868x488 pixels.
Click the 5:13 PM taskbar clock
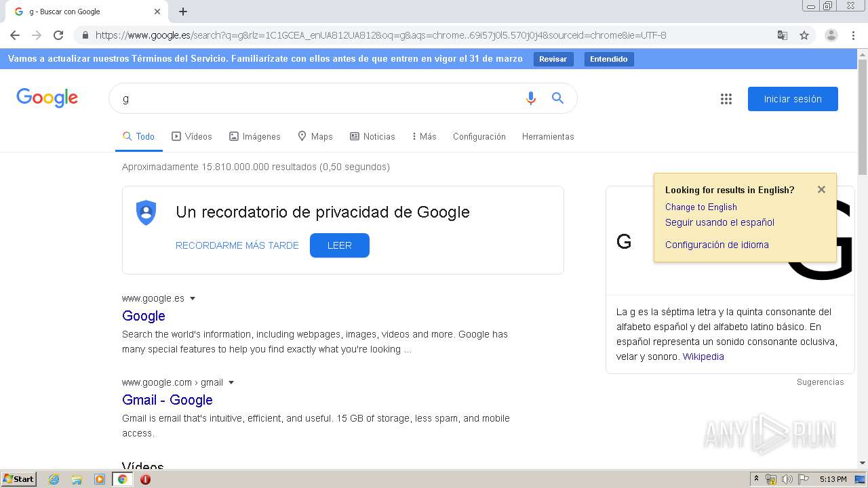[833, 479]
